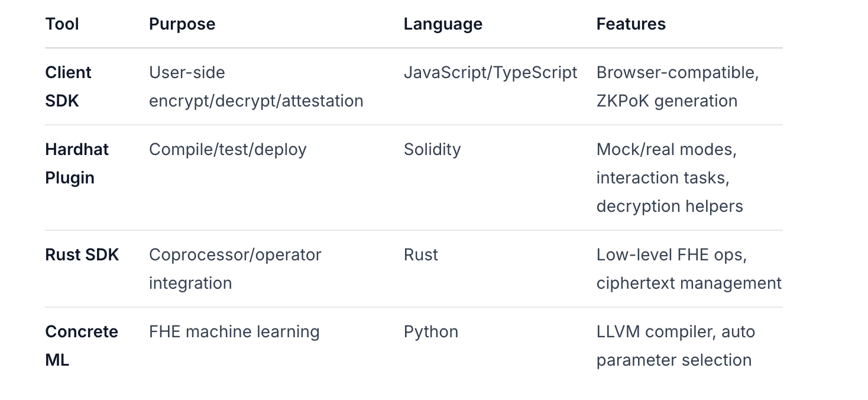Select the Mock/real modes features cell
Viewport: 868px width, 400px height.
(x=669, y=178)
